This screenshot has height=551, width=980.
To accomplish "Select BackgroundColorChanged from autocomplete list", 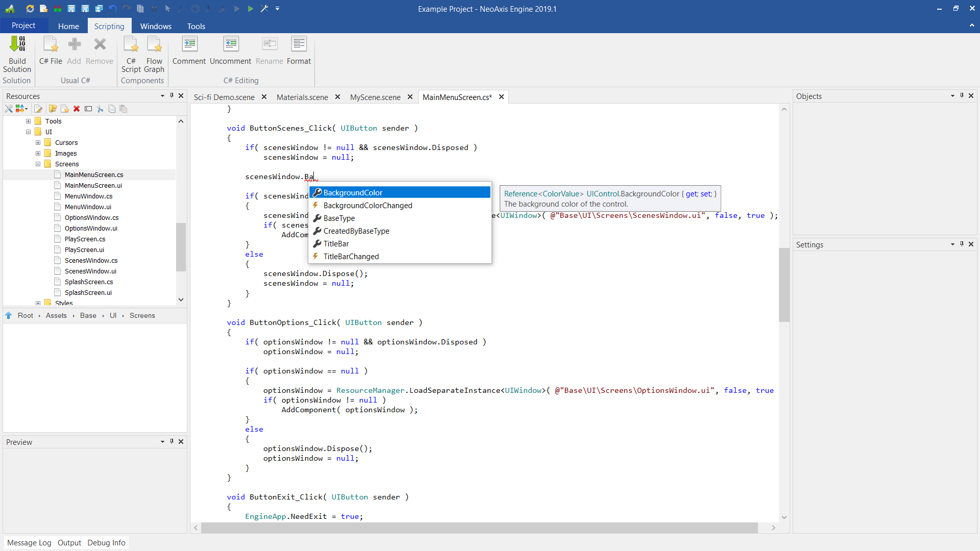I will point(367,205).
